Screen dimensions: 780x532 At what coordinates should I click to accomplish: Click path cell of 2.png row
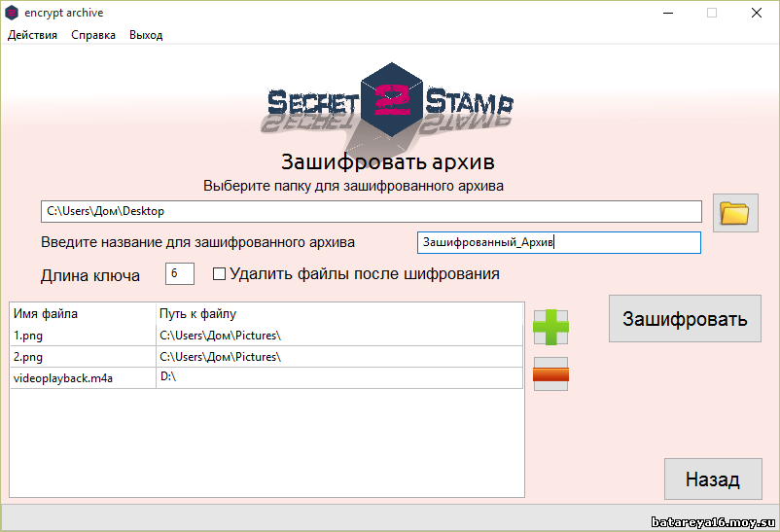click(x=339, y=357)
